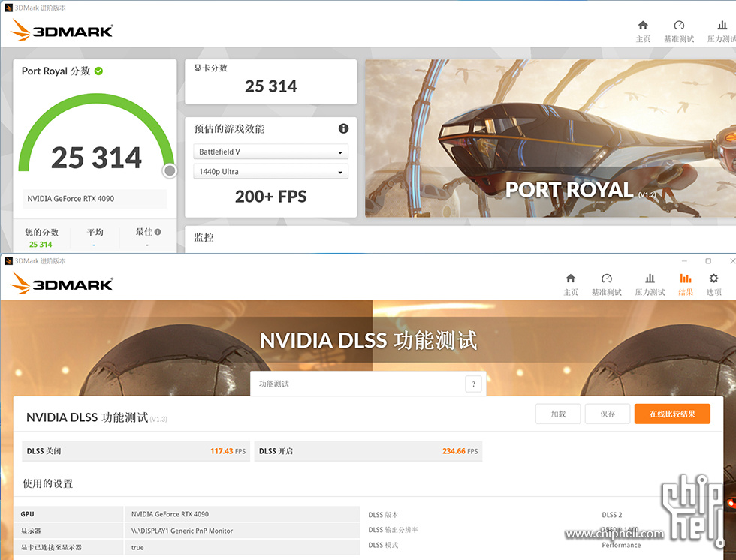Open 压力测试 stress tests in DLSS window
The width and height of the screenshot is (736, 560).
pyautogui.click(x=650, y=285)
